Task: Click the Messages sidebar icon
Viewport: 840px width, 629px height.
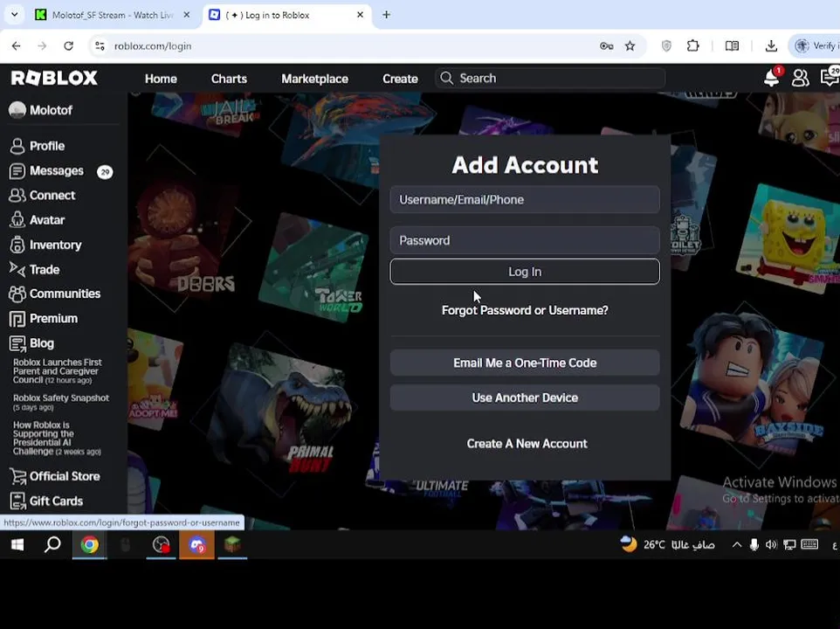Action: pos(17,171)
